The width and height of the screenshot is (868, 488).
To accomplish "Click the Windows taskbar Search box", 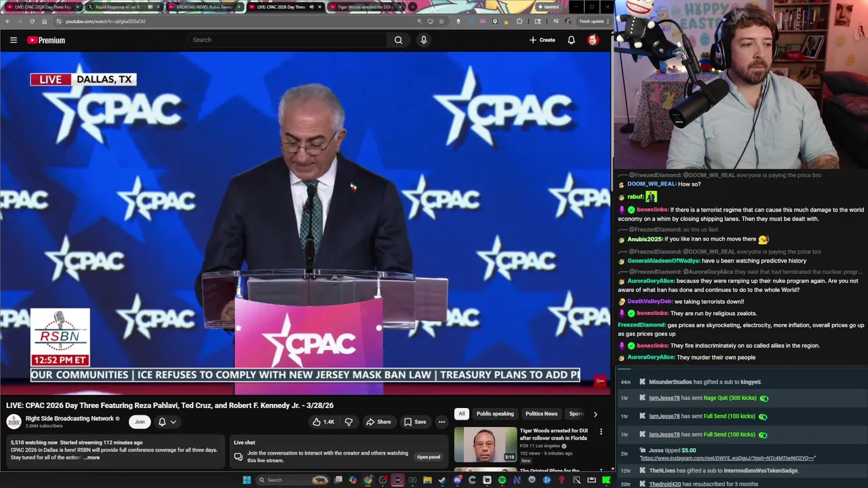I will point(293,480).
